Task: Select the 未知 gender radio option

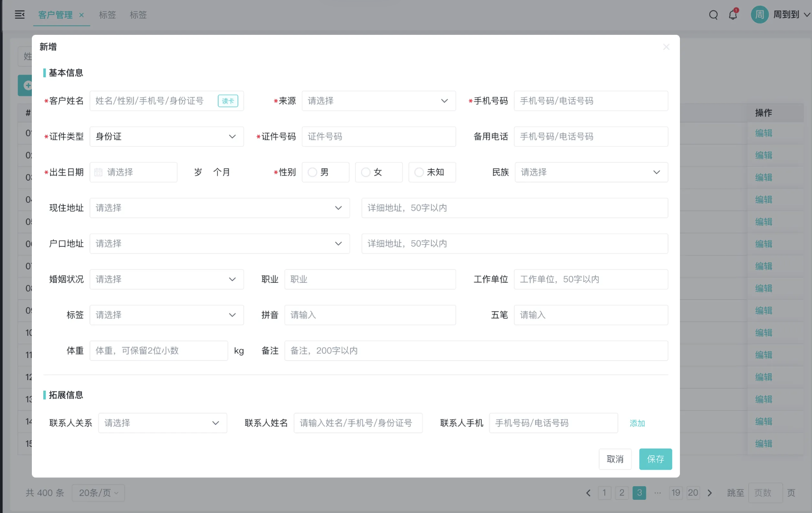Action: point(432,172)
